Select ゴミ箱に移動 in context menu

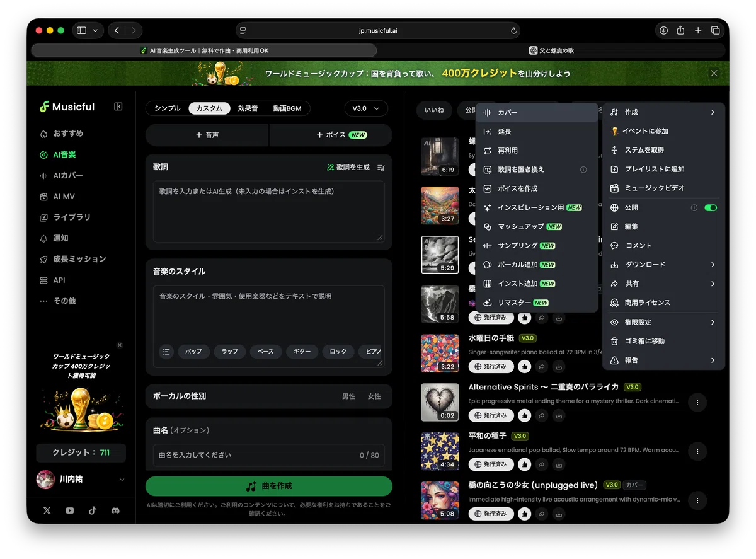click(664, 341)
